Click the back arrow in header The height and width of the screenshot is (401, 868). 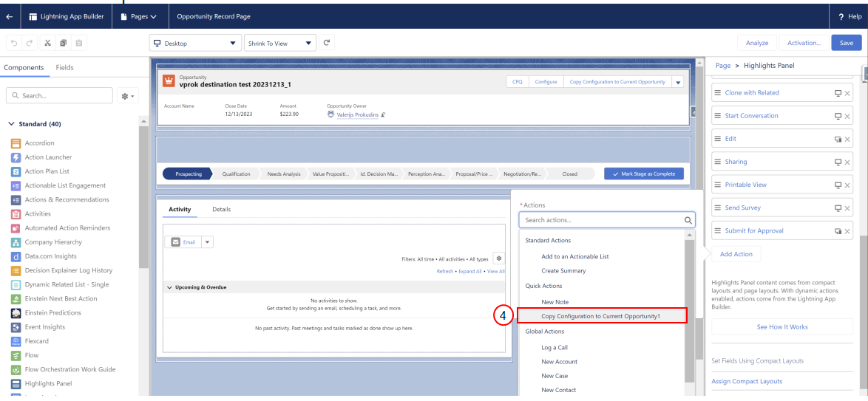click(10, 16)
